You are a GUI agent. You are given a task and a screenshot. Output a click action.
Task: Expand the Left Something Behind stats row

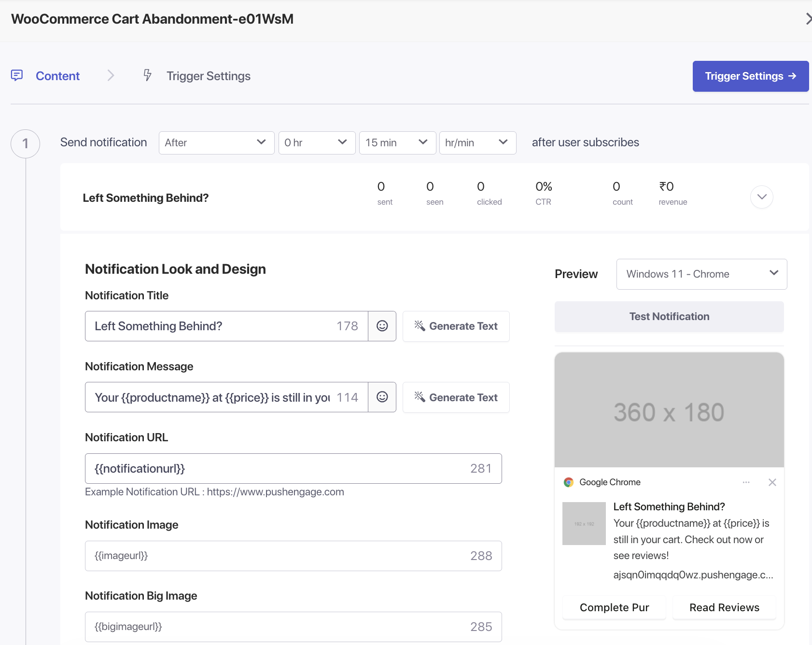click(x=761, y=197)
